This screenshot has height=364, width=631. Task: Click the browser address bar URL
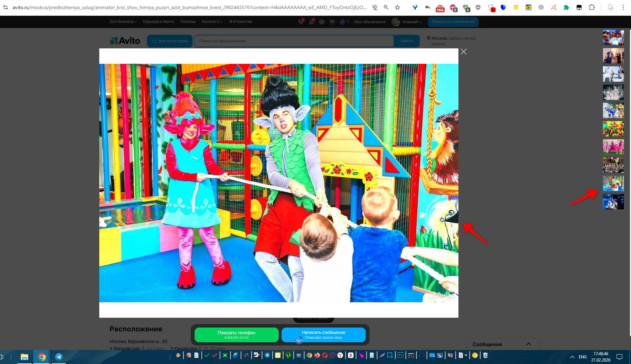point(189,7)
